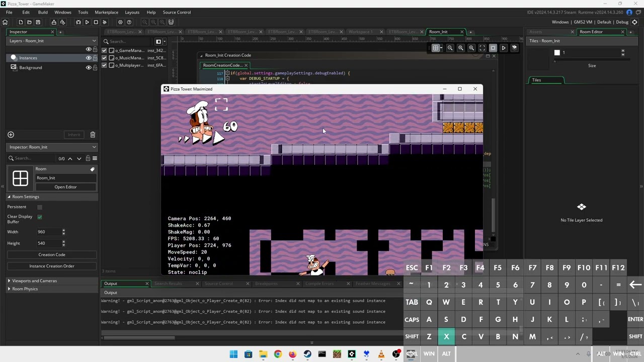This screenshot has height=362, width=644.
Task: Toggle the room grid icon
Action: 436,48
